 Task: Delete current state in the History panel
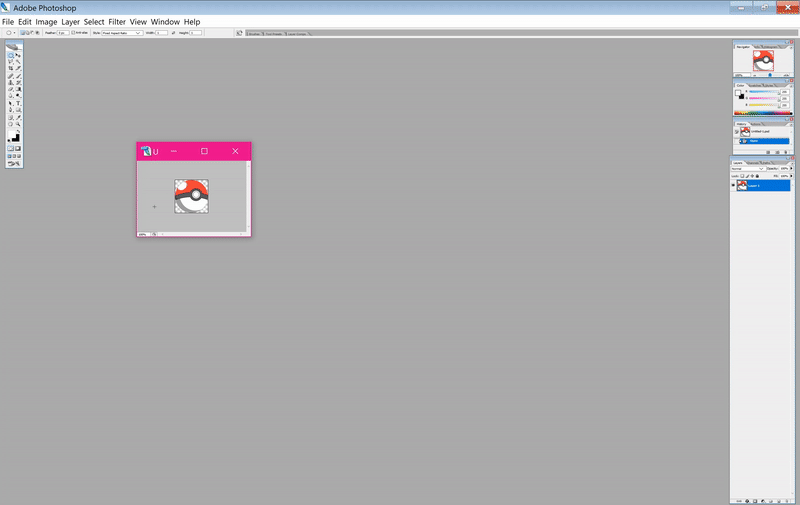pyautogui.click(x=786, y=152)
